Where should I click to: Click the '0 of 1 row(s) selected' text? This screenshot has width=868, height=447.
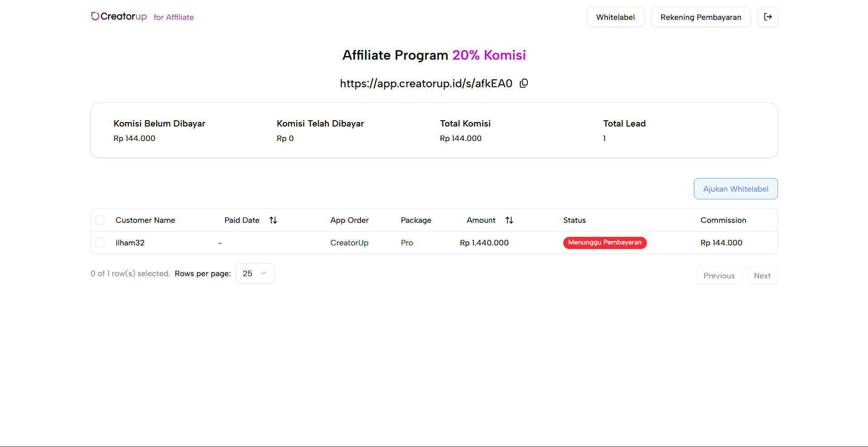pyautogui.click(x=130, y=273)
